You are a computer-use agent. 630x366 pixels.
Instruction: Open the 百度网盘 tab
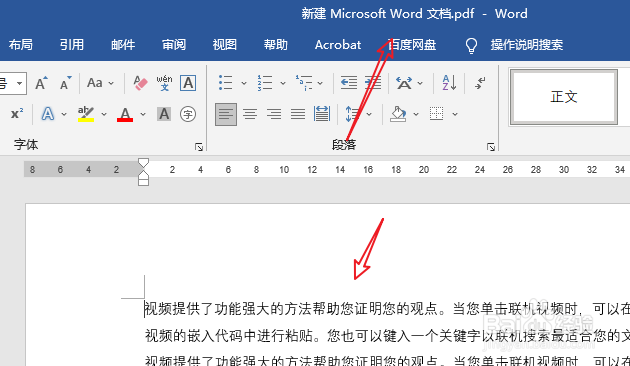pos(412,45)
